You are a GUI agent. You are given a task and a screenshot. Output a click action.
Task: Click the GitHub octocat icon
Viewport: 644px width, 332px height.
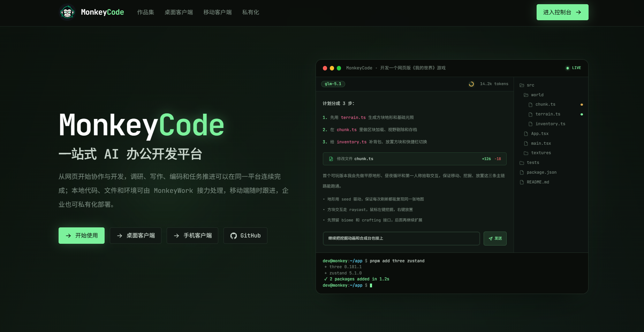(234, 236)
